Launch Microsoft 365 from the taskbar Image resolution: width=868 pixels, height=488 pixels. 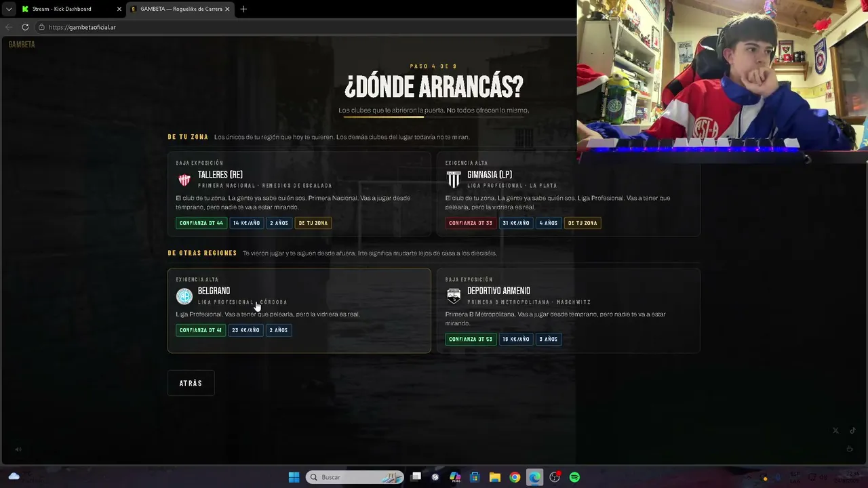click(455, 477)
